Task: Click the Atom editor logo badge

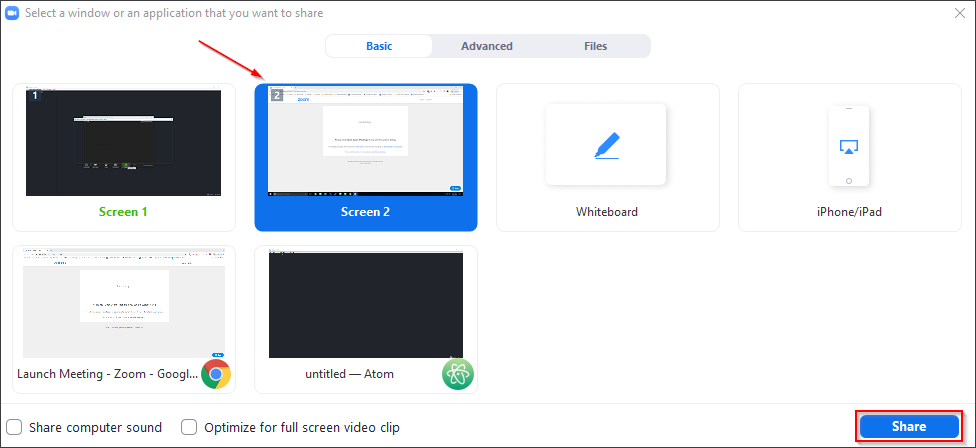Action: click(x=457, y=373)
